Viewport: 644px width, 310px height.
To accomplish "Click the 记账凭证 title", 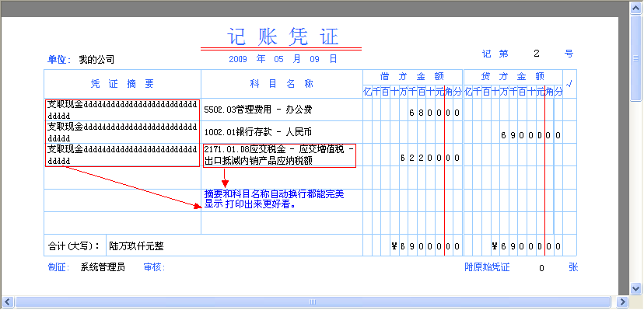I will (282, 37).
